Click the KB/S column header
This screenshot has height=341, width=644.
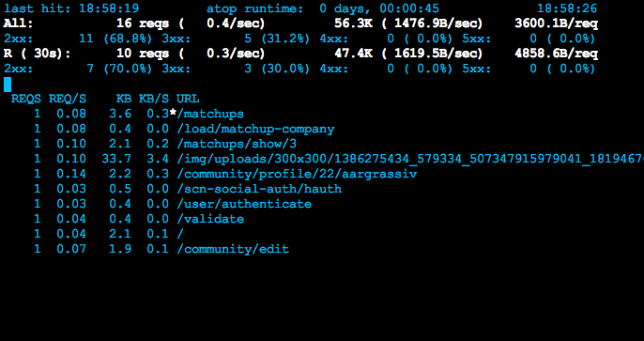(x=154, y=99)
